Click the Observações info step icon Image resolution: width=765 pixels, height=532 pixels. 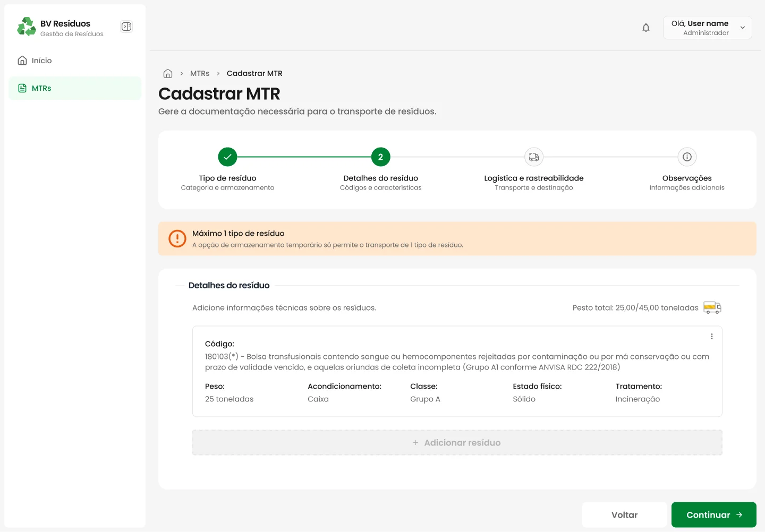pos(687,157)
